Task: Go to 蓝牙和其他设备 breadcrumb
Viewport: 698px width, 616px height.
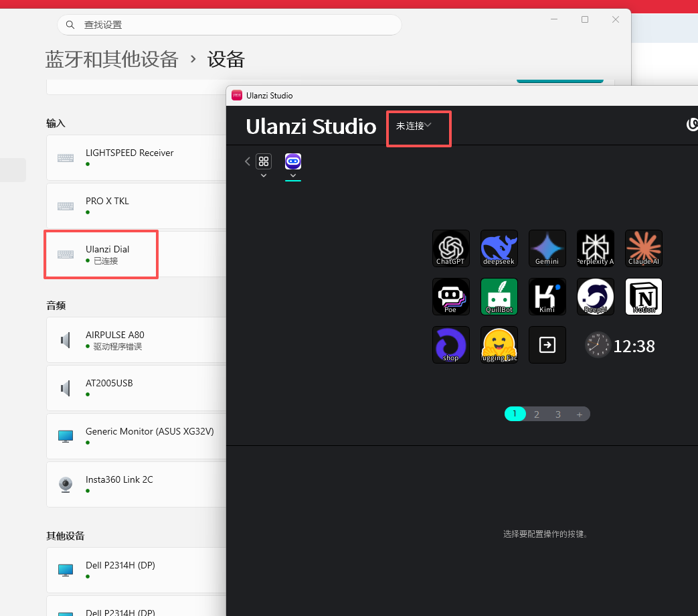Action: (112, 59)
